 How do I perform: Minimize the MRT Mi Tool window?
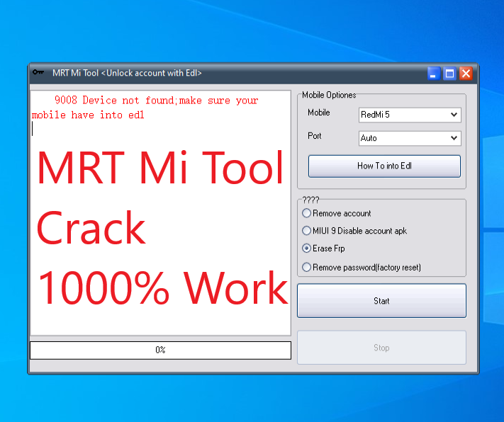(x=433, y=74)
